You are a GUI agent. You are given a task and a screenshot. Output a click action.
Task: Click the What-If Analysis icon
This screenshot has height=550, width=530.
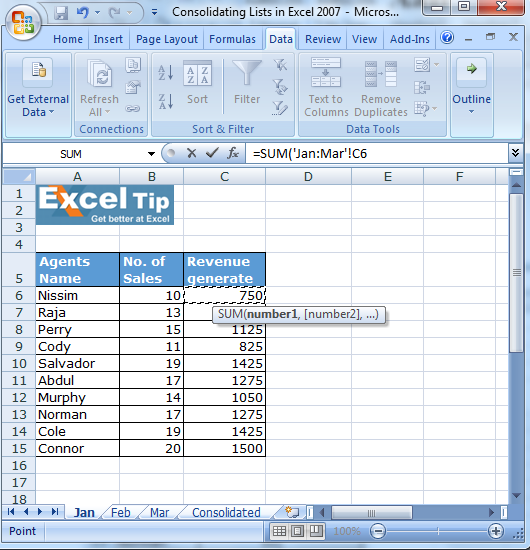click(x=422, y=108)
